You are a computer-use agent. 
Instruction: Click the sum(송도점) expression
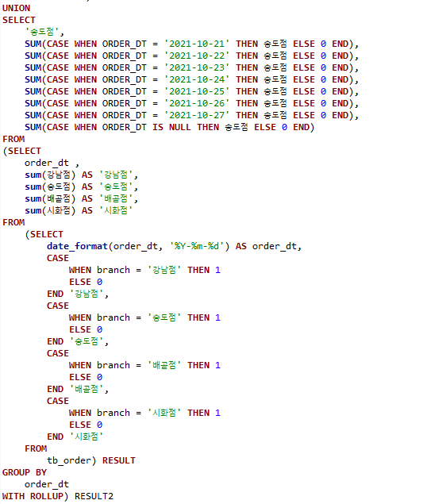50,187
